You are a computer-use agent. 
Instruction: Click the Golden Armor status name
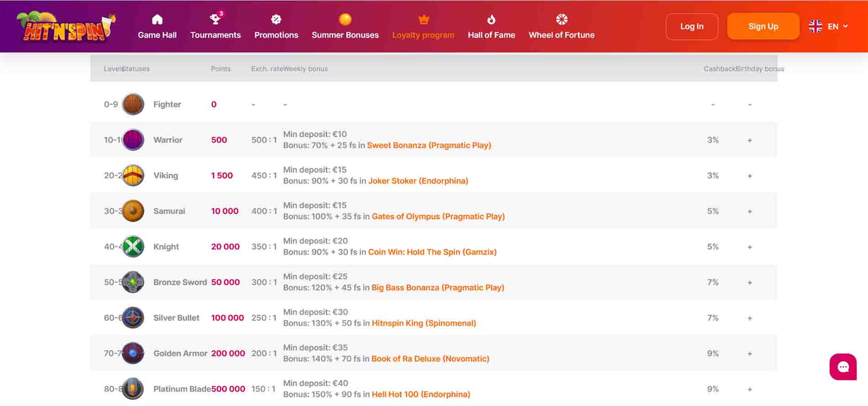click(180, 353)
